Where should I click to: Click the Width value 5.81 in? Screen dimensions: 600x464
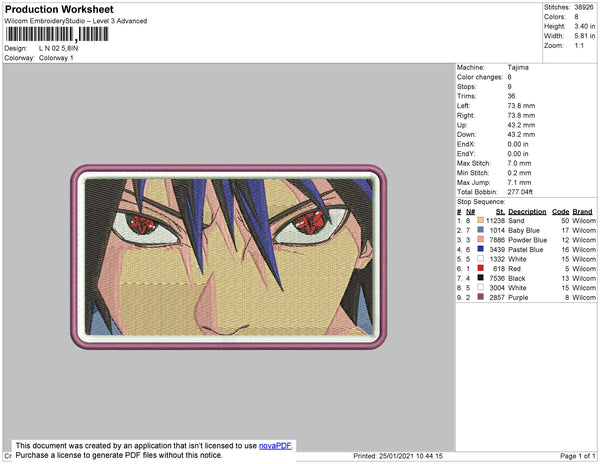click(584, 36)
